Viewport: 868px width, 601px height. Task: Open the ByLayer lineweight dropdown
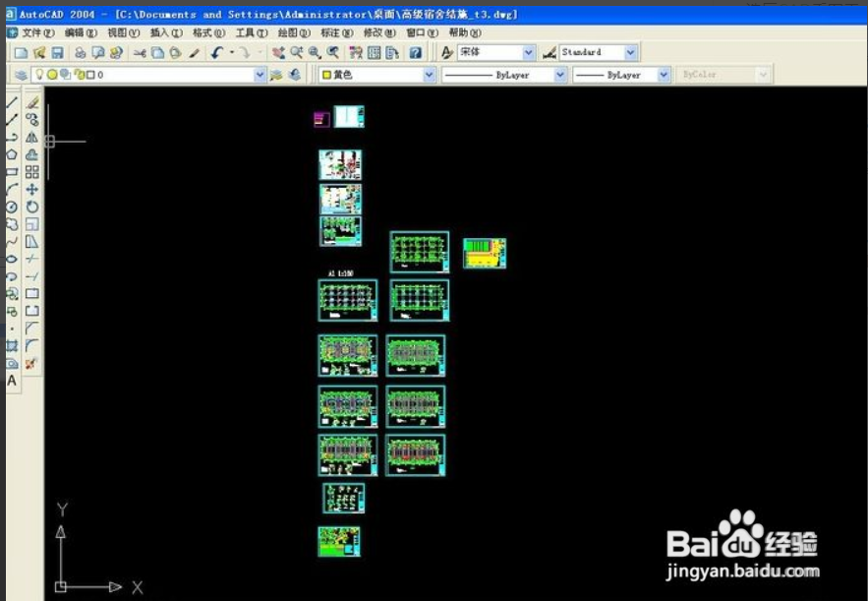[664, 74]
